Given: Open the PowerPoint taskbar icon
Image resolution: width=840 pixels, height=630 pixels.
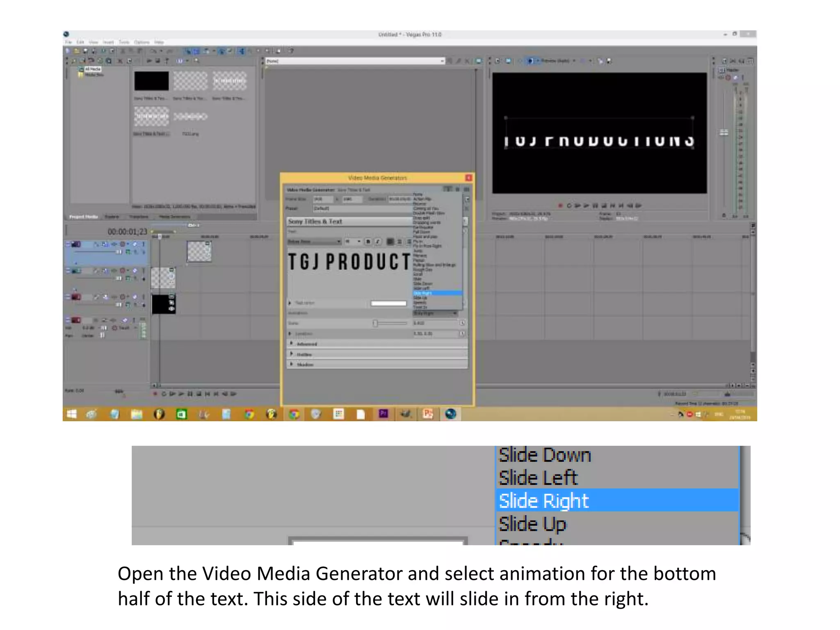Looking at the screenshot, I should click(428, 414).
